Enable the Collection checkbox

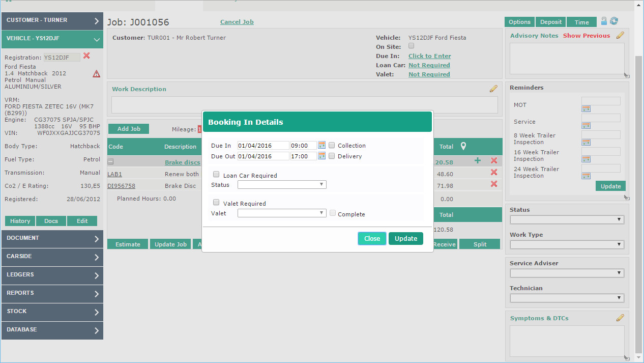(332, 145)
